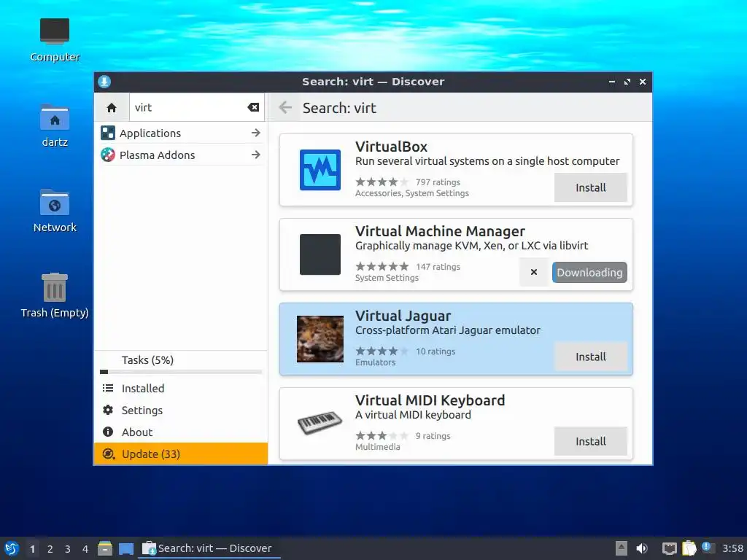Viewport: 747px width, 560px height.
Task: Click the show desktop taskbar icon
Action: pyautogui.click(x=126, y=549)
